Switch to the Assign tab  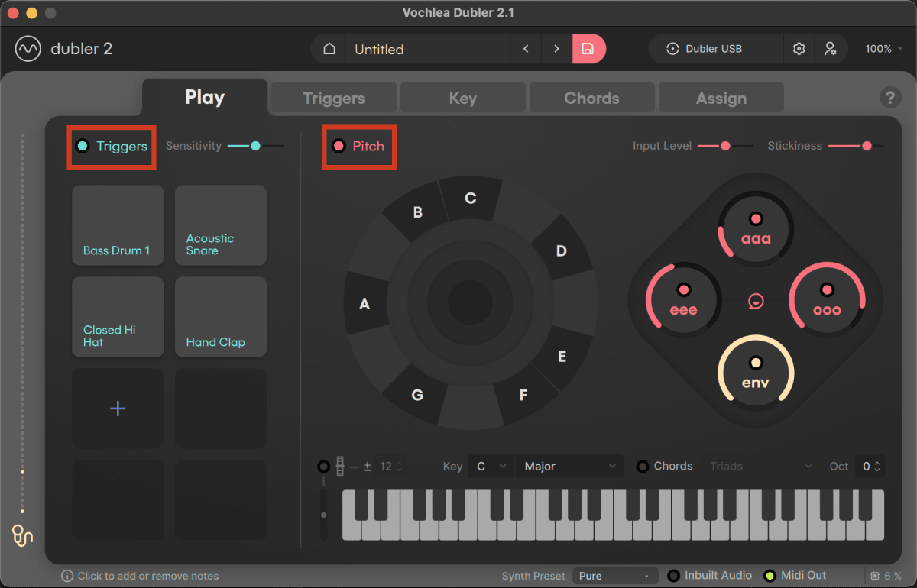click(720, 97)
